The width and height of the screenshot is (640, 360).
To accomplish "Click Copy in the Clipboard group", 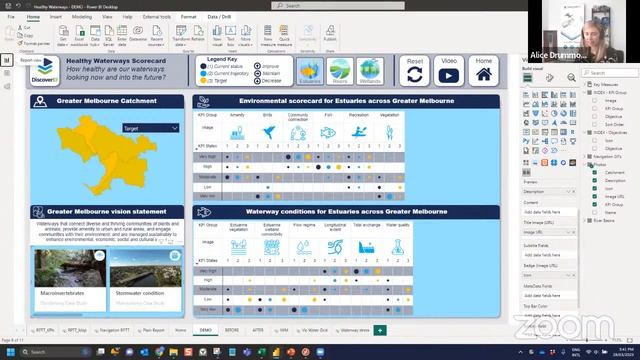I will pyautogui.click(x=26, y=36).
